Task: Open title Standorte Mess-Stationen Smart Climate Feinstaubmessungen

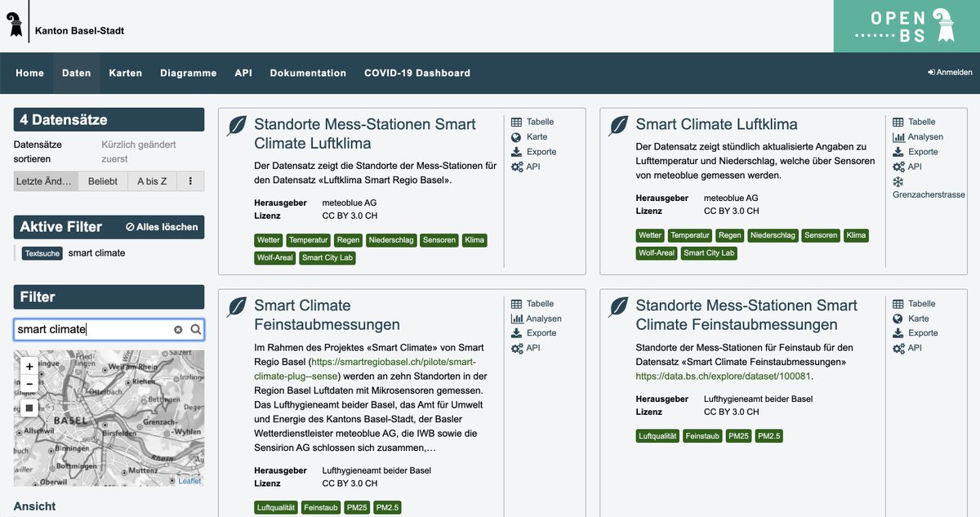Action: coord(746,315)
